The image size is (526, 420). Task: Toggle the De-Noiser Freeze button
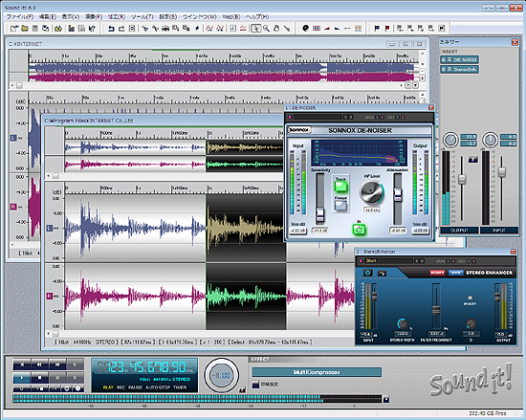340,206
